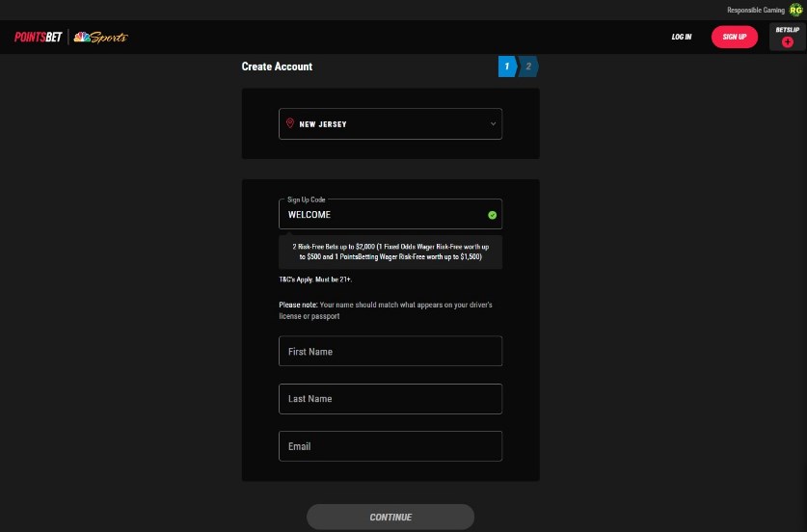This screenshot has width=807, height=532.
Task: Open the BETSLIP panel label
Action: (788, 30)
